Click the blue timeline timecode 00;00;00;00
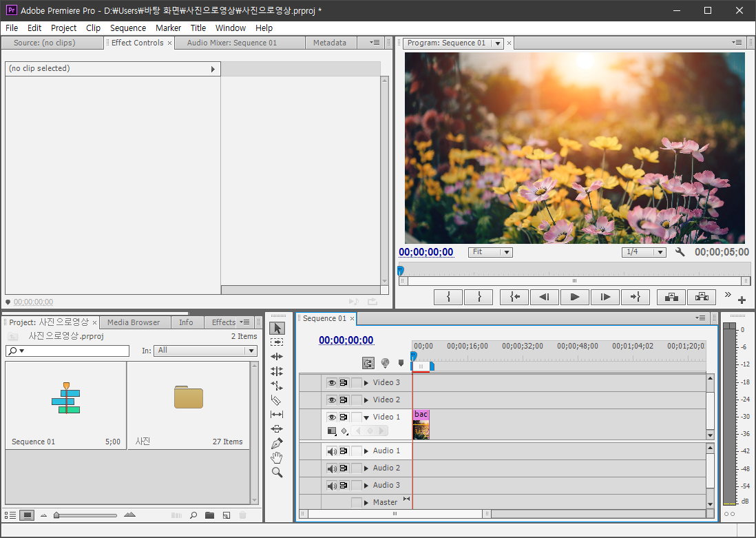The height and width of the screenshot is (538, 756). point(346,340)
